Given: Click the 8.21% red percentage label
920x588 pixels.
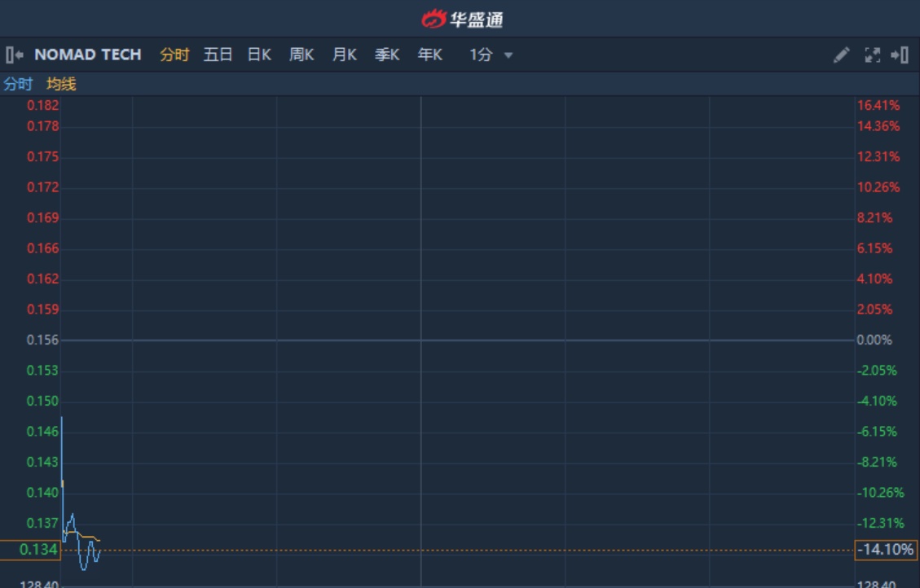Looking at the screenshot, I should pyautogui.click(x=875, y=218).
